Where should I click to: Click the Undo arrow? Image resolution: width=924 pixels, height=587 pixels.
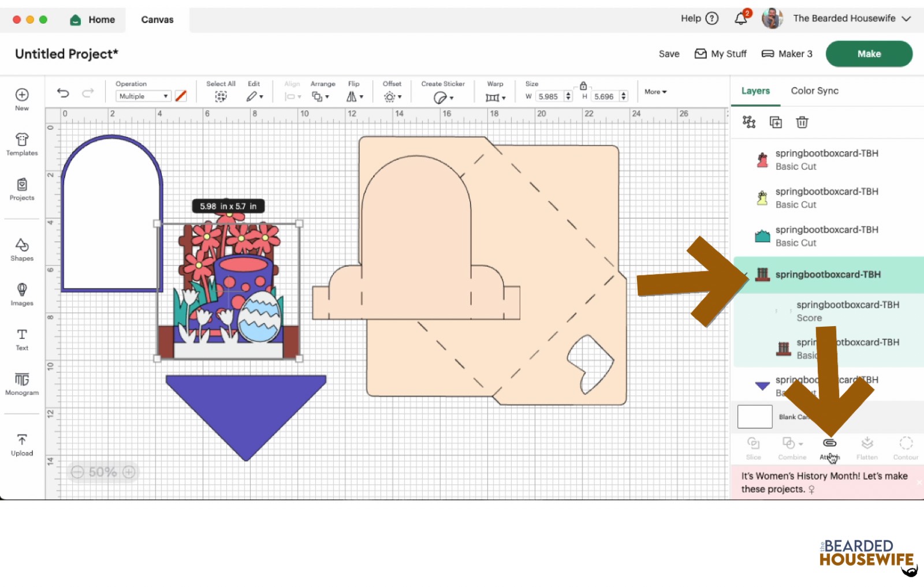(63, 93)
